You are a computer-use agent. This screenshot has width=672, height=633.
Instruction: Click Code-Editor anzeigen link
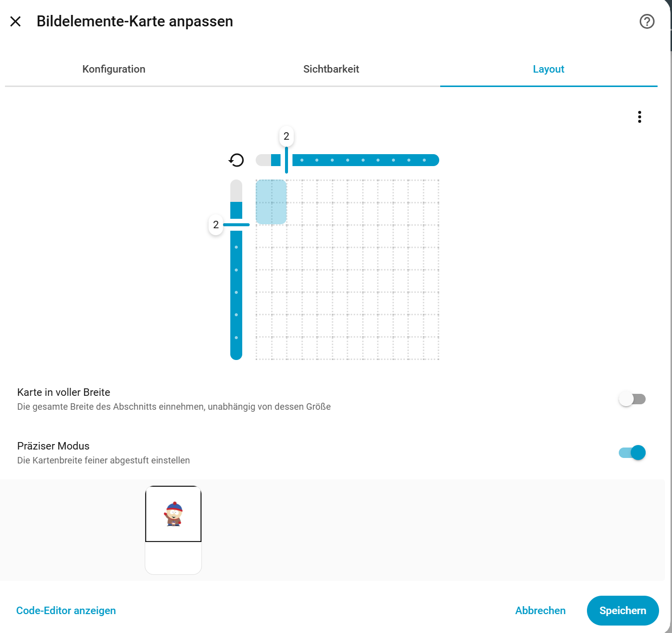pyautogui.click(x=66, y=611)
